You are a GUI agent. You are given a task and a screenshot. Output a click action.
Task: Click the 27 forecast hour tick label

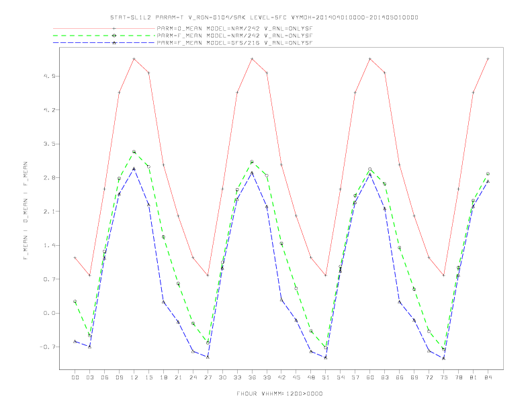(x=208, y=377)
